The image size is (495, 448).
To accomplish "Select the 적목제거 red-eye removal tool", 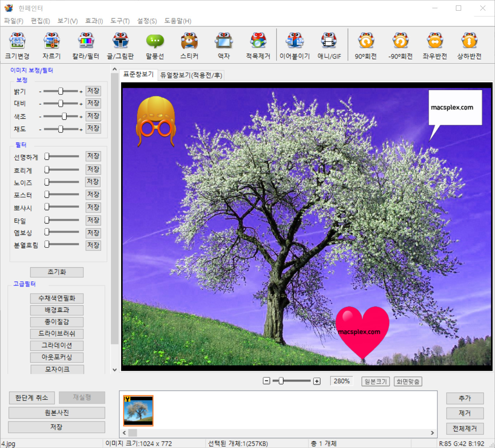I will (x=258, y=46).
